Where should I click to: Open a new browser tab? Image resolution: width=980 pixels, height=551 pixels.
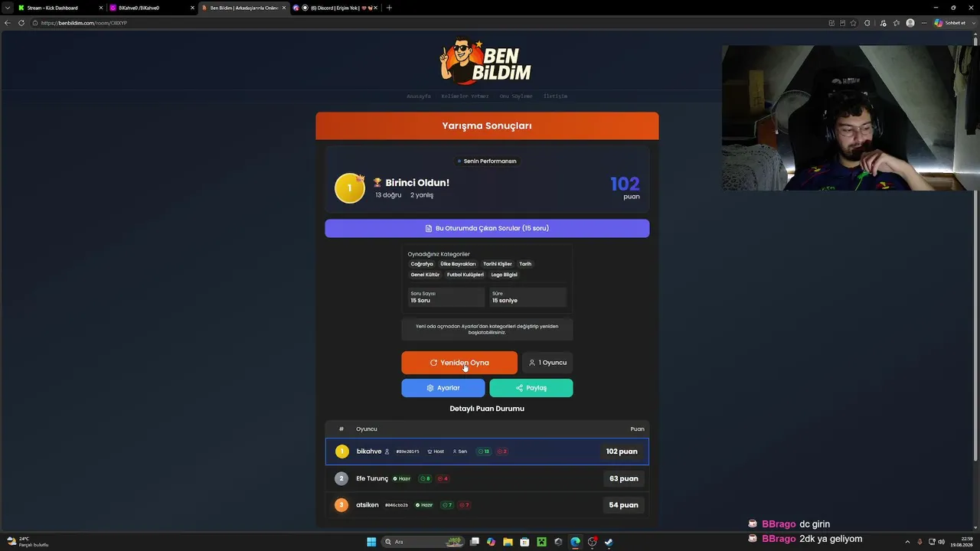pos(389,8)
